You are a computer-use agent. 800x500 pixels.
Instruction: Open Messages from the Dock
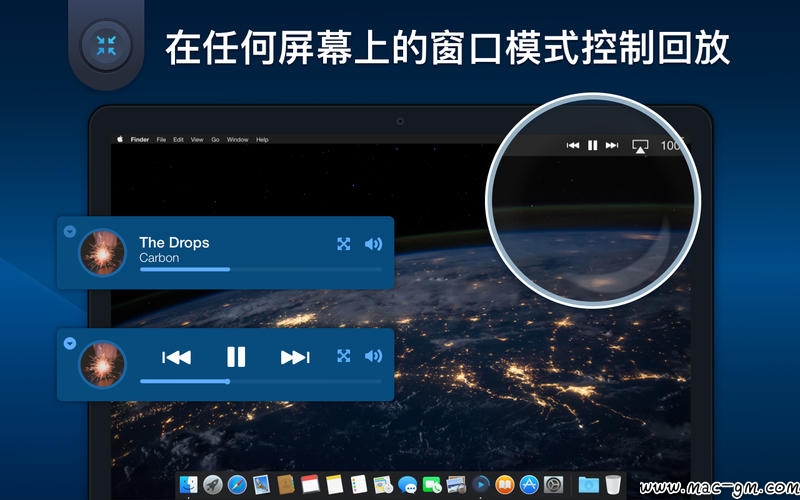(x=407, y=484)
